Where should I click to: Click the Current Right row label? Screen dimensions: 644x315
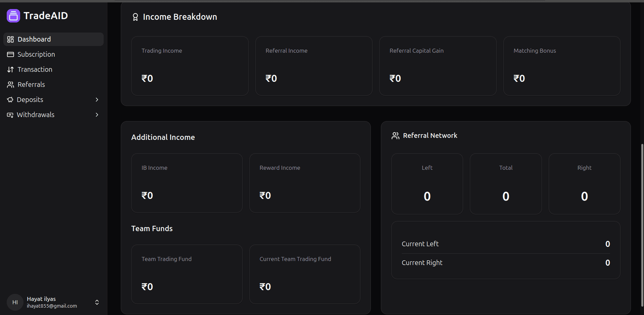pyautogui.click(x=422, y=263)
